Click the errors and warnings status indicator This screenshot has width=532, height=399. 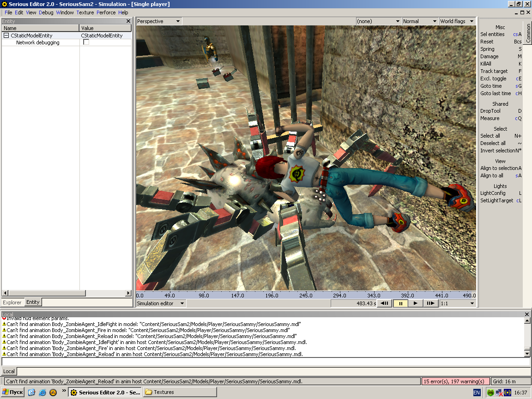click(455, 381)
